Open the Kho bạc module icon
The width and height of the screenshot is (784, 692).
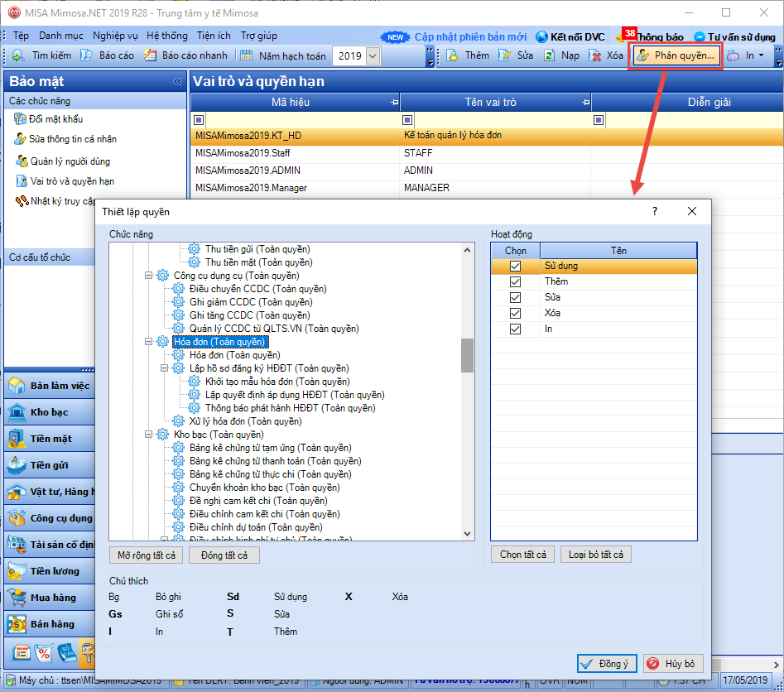(x=17, y=412)
